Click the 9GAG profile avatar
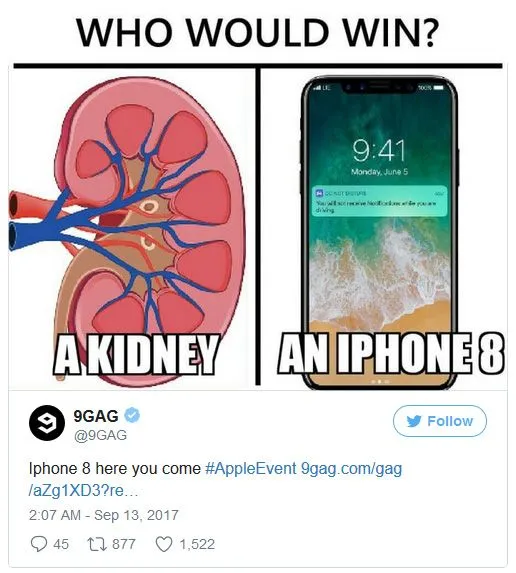 [47, 423]
